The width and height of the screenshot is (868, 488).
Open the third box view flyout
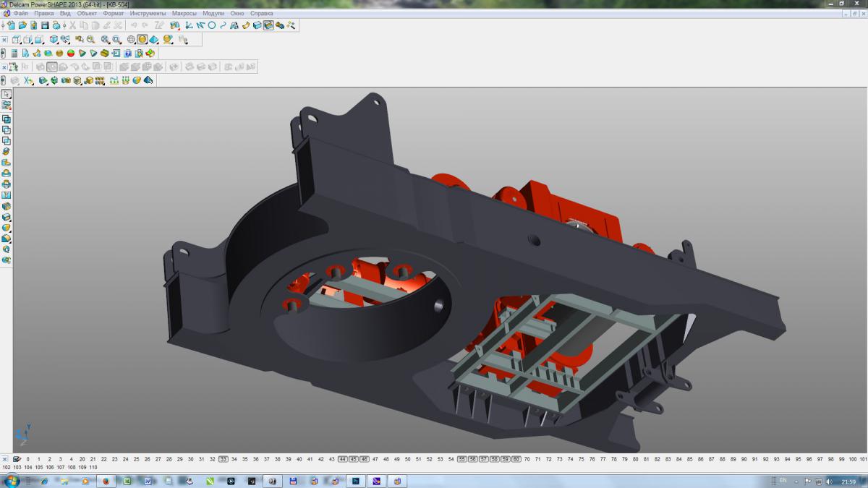tap(38, 40)
